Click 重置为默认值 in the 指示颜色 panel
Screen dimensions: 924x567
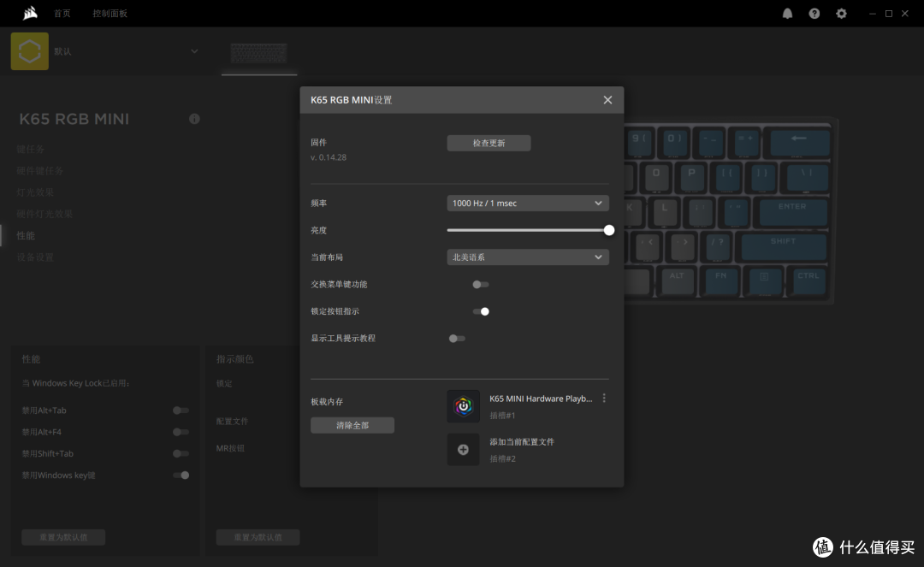pos(258,537)
